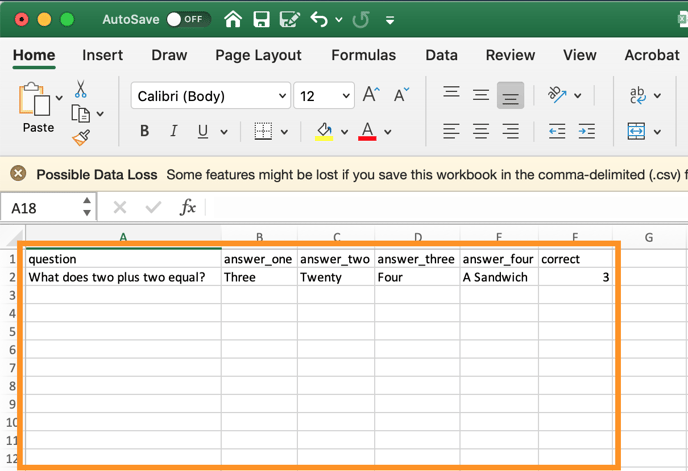Toggle underline formatting with the U button
Image resolution: width=688 pixels, height=471 pixels.
(203, 131)
